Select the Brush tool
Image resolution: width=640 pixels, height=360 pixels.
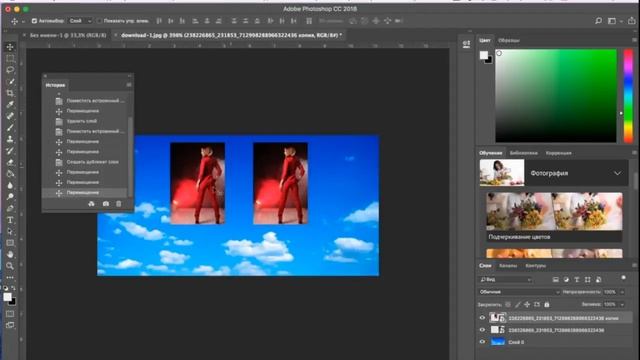click(10, 127)
